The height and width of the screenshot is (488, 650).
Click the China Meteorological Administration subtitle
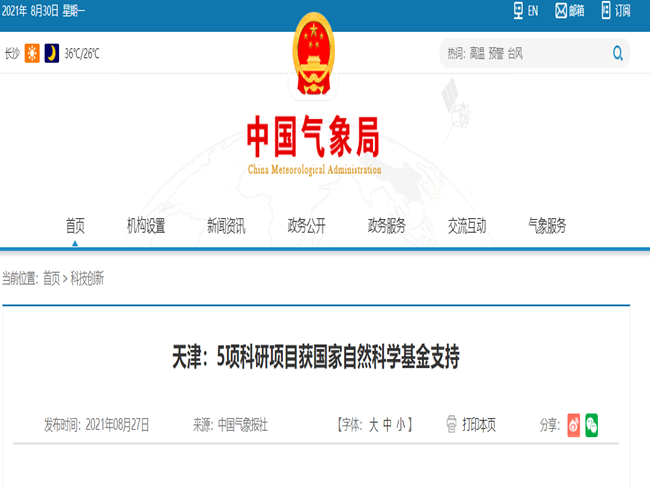tap(315, 170)
